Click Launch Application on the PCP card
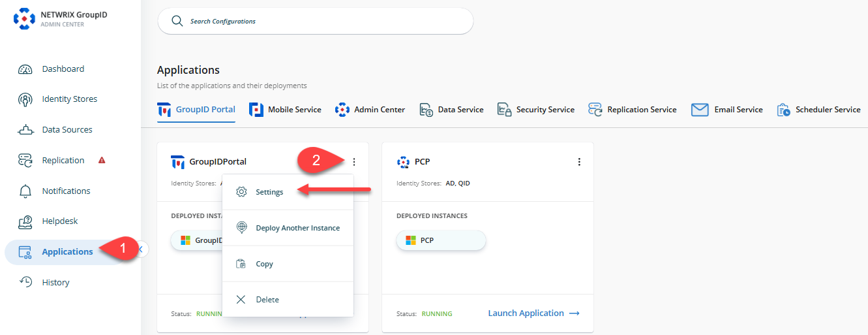868x335 pixels. click(533, 313)
